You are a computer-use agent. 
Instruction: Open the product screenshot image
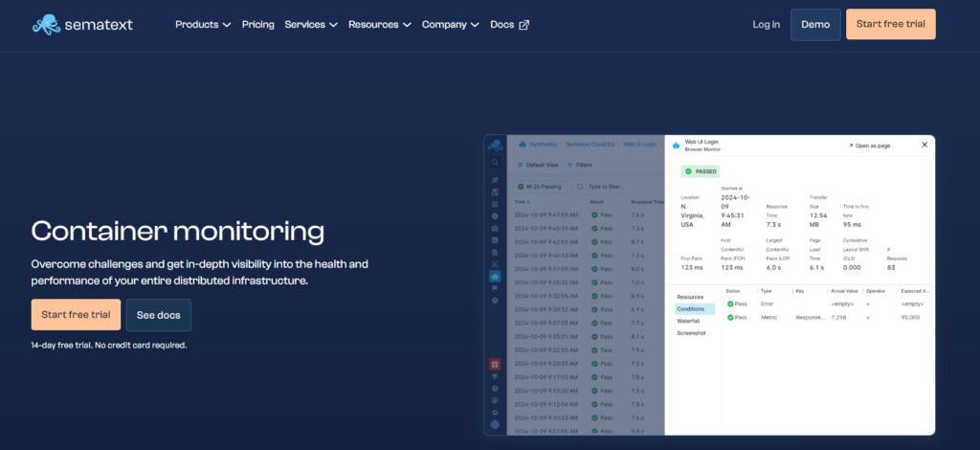pos(709,285)
